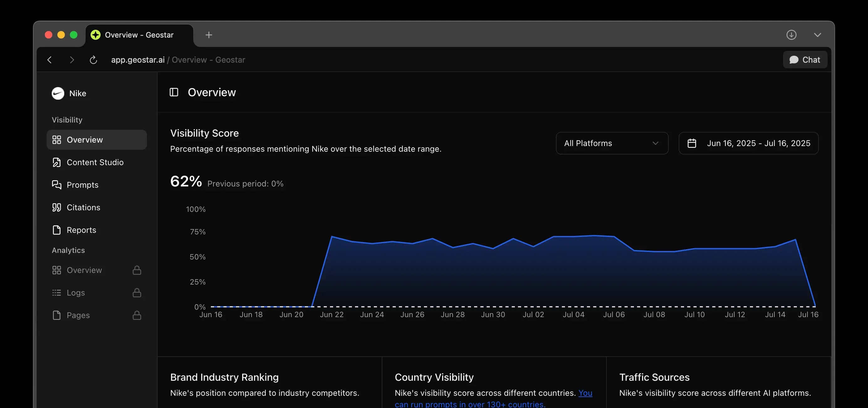Open the date range selector
Image resolution: width=868 pixels, height=408 pixels.
[748, 143]
